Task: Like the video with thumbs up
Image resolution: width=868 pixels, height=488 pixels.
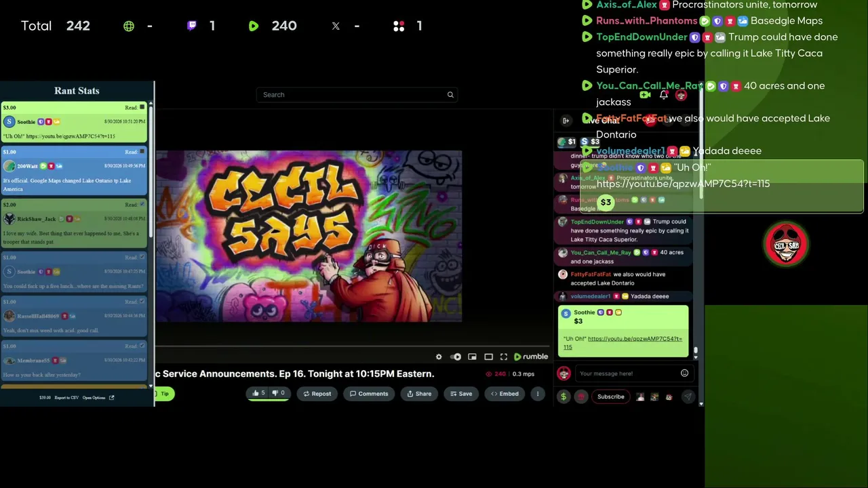Action: pyautogui.click(x=258, y=393)
